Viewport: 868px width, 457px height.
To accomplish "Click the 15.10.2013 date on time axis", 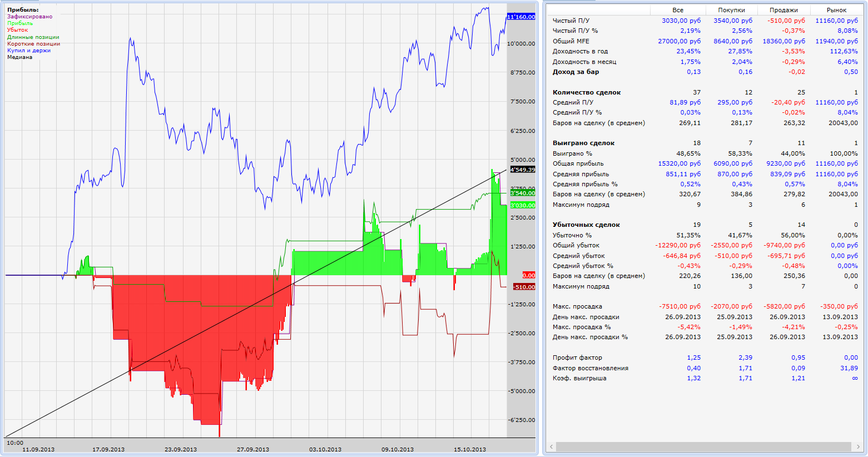I will coord(470,449).
